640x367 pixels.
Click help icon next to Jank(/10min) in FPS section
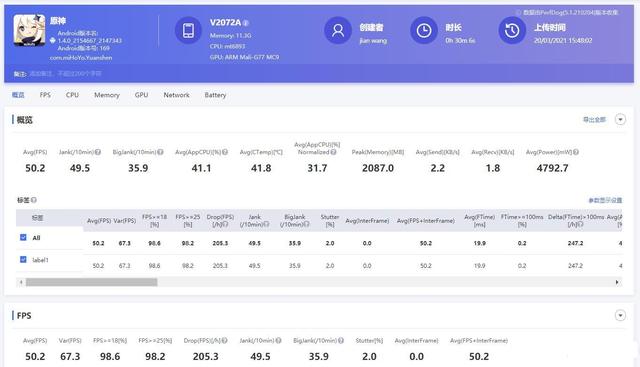278,340
